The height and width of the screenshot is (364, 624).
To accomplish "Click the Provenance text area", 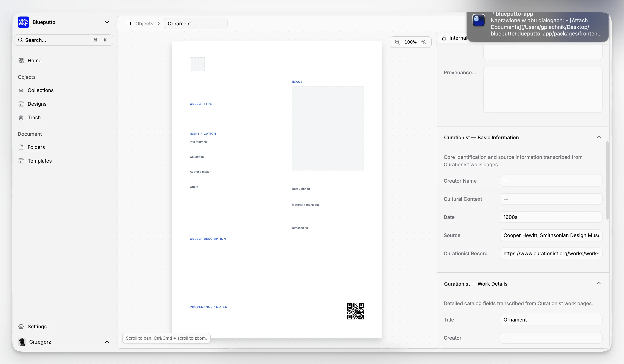I will (x=543, y=90).
